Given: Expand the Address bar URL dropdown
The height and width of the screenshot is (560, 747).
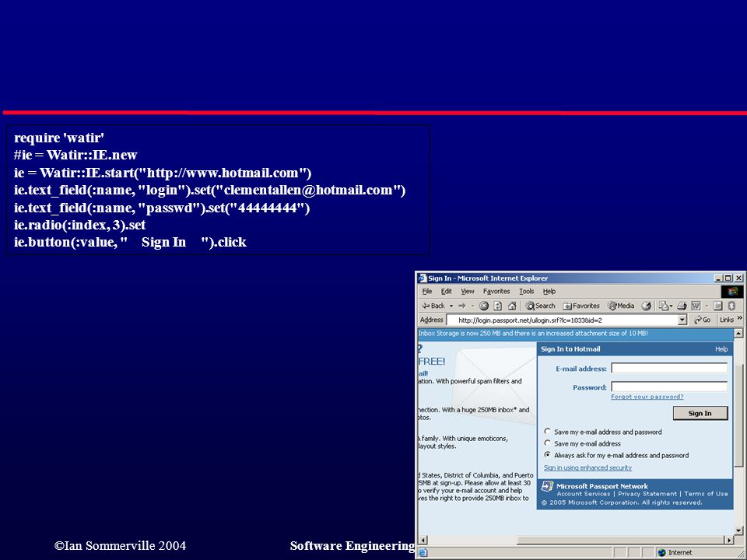Looking at the screenshot, I should [682, 320].
